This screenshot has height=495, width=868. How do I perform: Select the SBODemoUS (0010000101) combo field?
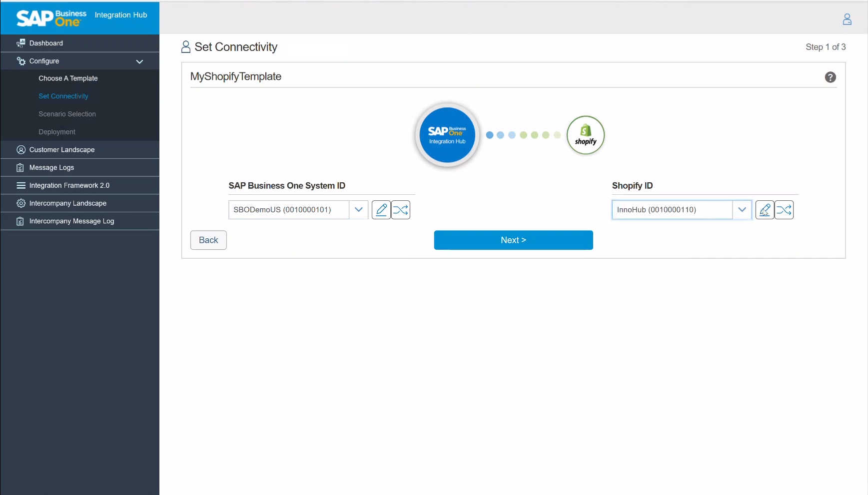tap(289, 210)
